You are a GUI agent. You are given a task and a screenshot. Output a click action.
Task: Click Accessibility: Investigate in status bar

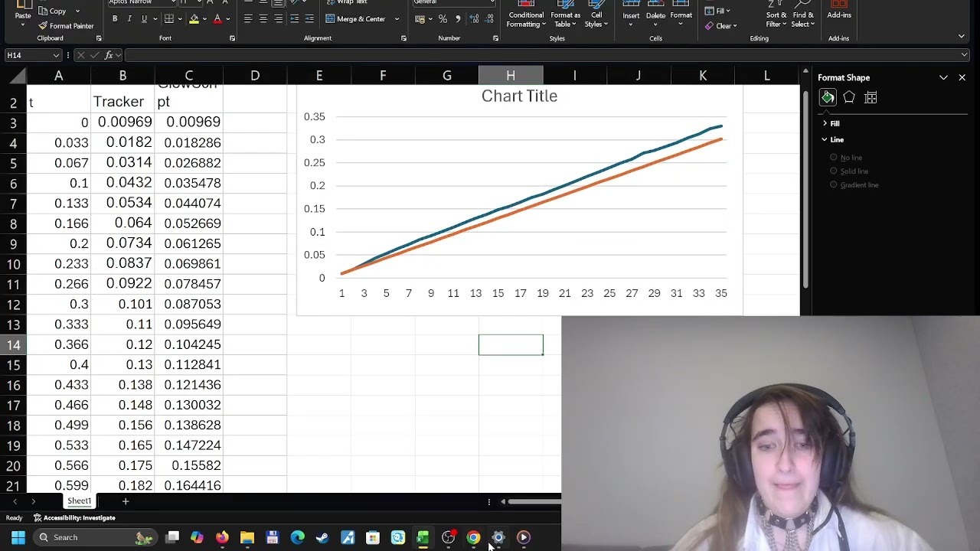coord(75,518)
